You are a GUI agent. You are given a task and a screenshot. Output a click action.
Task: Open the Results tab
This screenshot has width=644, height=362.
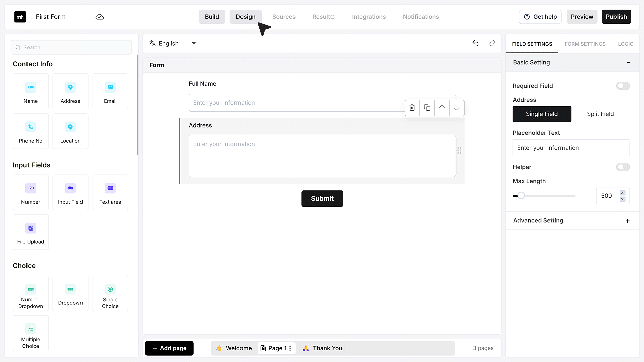323,17
